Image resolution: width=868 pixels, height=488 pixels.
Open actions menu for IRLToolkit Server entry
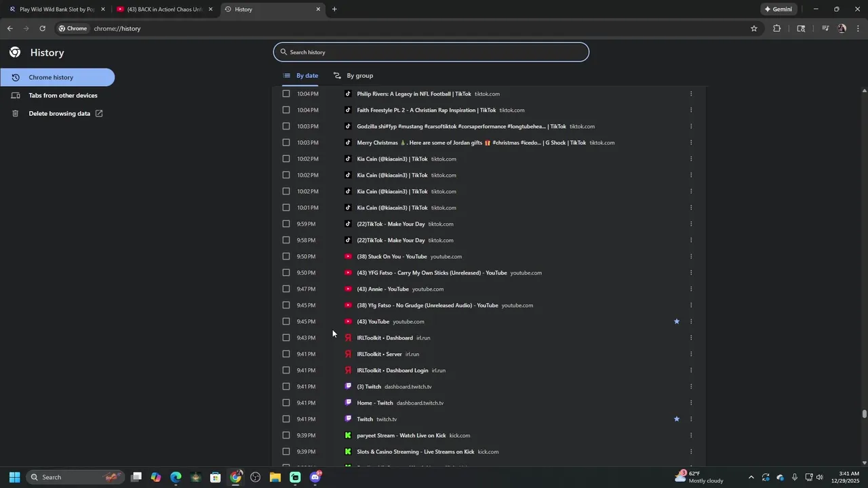[691, 354]
